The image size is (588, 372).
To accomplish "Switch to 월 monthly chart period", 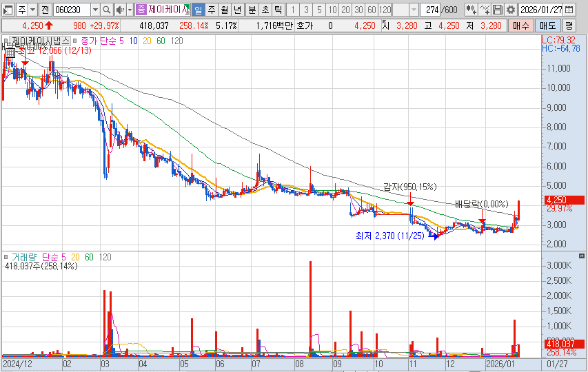I will click(x=224, y=10).
